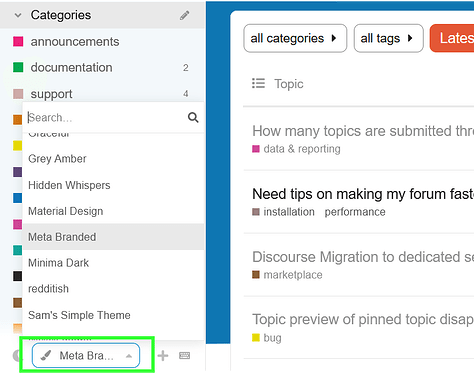Open the data & reporting category badge
The width and height of the screenshot is (474, 374).
296,149
